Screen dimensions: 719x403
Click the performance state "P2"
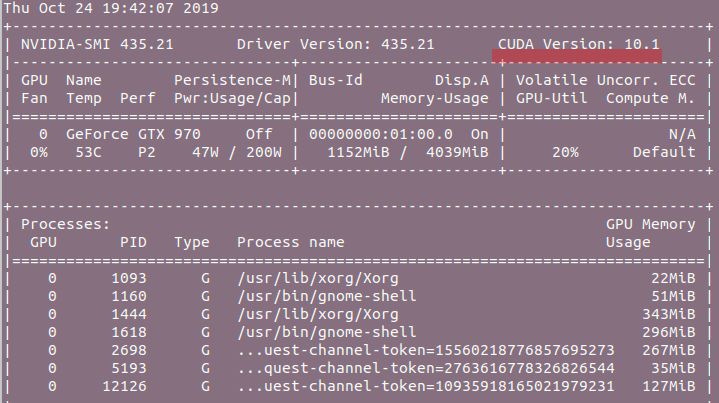pos(147,152)
